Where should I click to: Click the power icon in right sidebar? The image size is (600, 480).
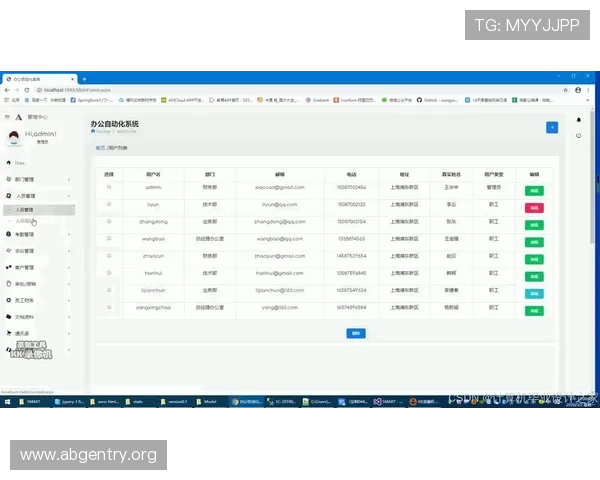tap(578, 135)
